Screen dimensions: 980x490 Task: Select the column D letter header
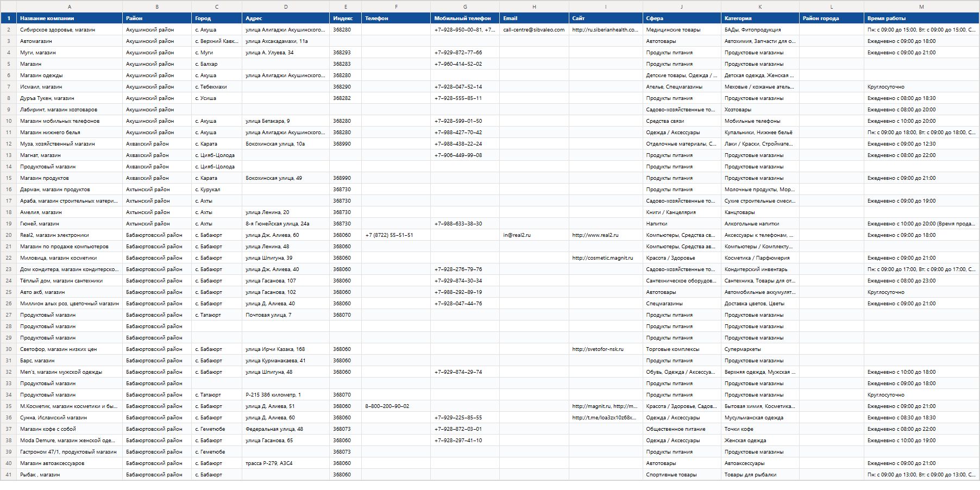(286, 7)
